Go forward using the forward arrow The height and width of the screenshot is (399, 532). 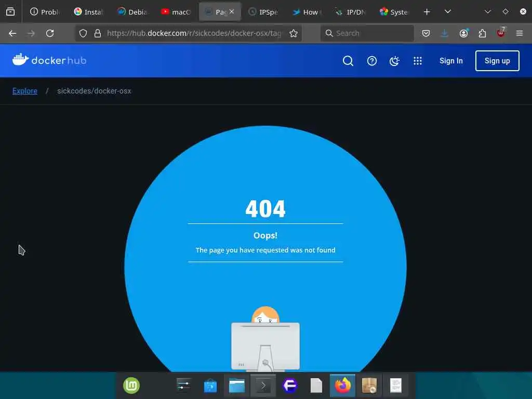(31, 33)
